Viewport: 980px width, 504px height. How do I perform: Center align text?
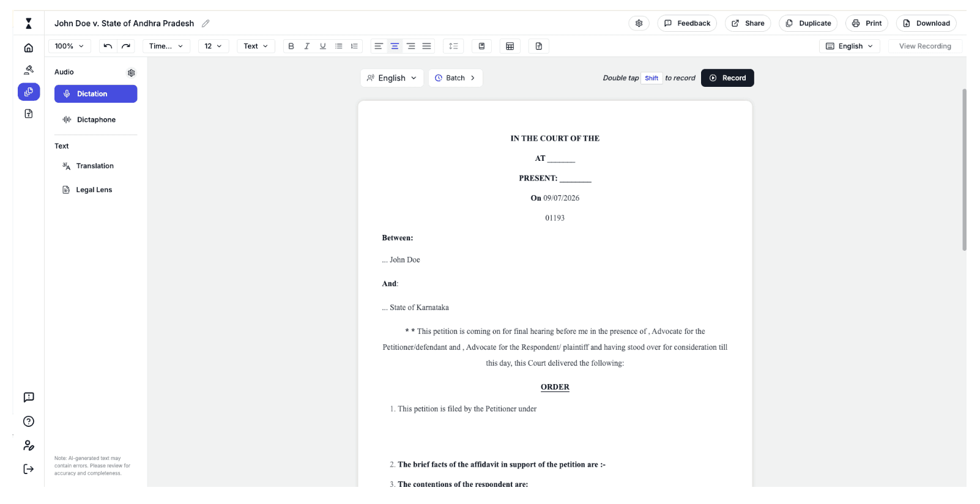[395, 46]
